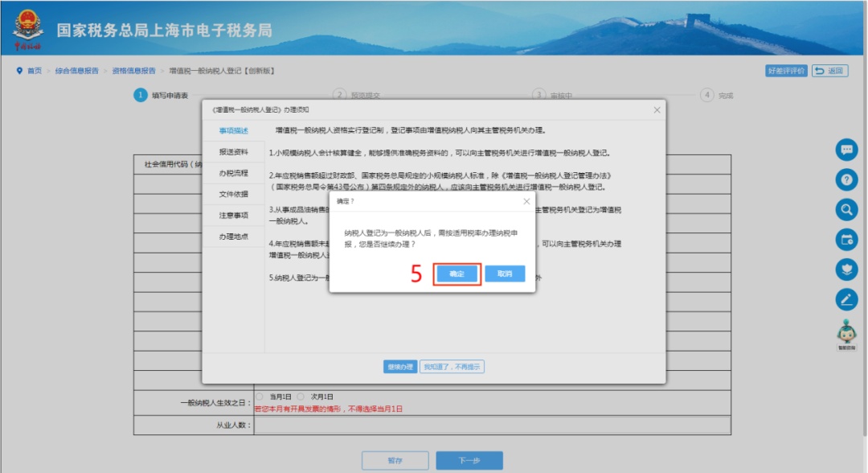Select the 事项描述 tab

234,130
